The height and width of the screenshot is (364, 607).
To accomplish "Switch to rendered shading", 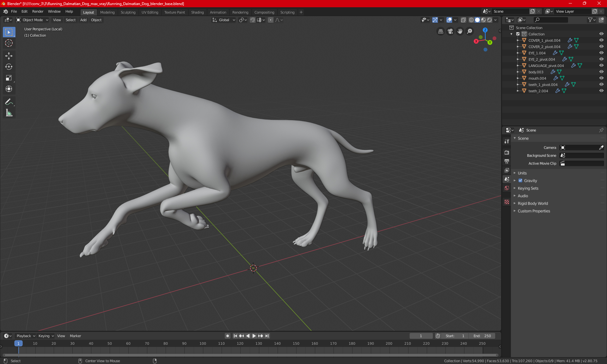I will (x=489, y=20).
